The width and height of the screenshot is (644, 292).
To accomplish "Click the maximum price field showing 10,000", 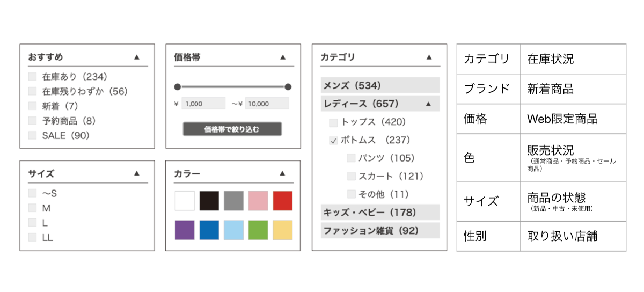I will pyautogui.click(x=267, y=104).
